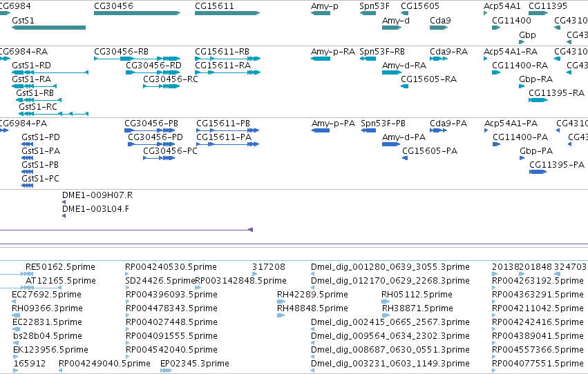Select the Amy-d gene label
The width and height of the screenshot is (588, 374).
tap(396, 21)
